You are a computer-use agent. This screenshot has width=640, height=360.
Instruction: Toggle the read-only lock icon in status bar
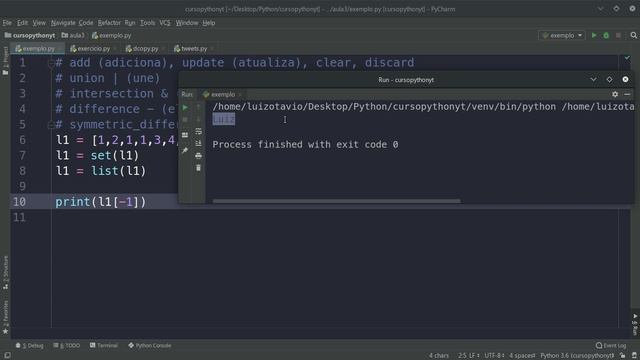[622, 356]
